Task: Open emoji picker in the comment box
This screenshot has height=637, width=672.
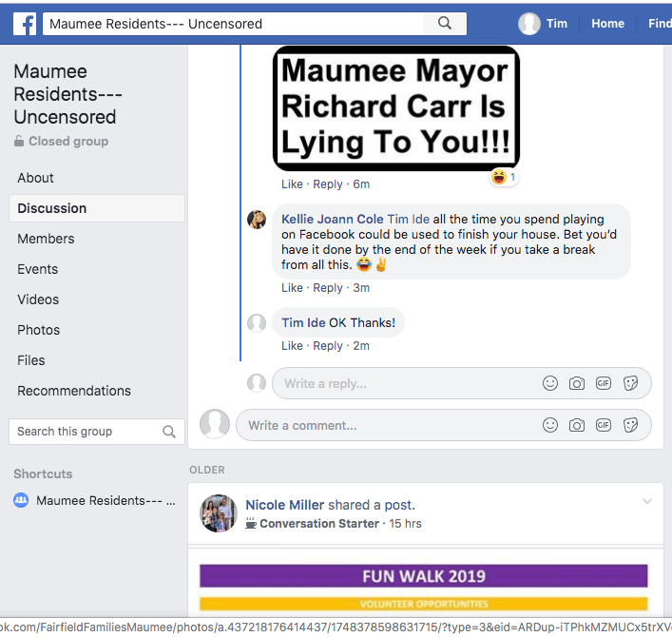Action: (x=549, y=425)
